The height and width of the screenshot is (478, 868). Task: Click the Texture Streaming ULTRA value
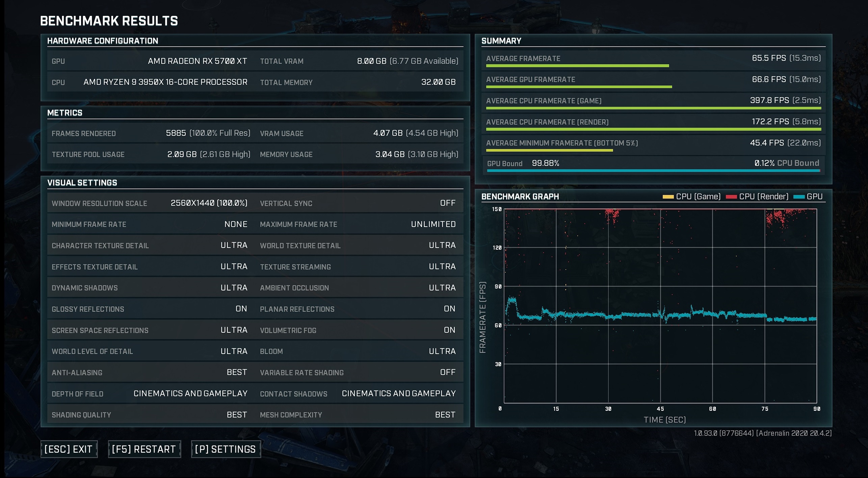(442, 267)
